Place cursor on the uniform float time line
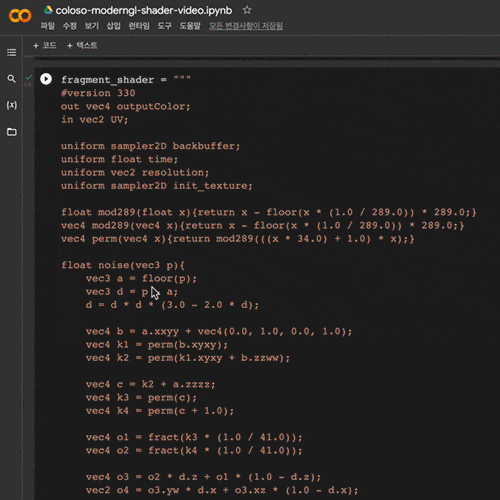This screenshot has width=500, height=500. 119,159
